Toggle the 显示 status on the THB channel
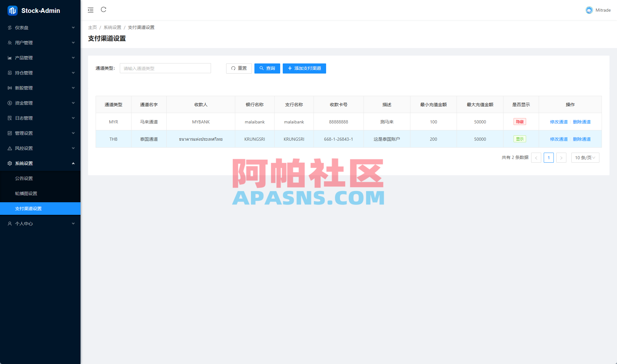Image resolution: width=617 pixels, height=364 pixels. tap(520, 139)
